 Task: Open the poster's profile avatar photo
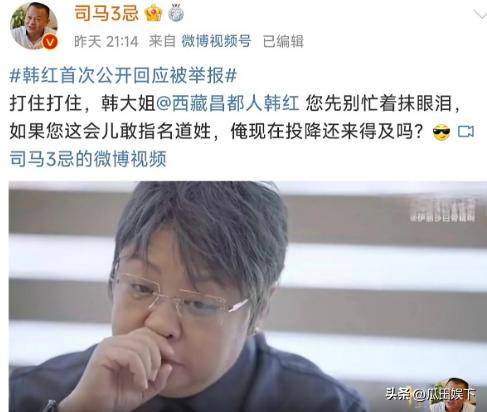34,27
